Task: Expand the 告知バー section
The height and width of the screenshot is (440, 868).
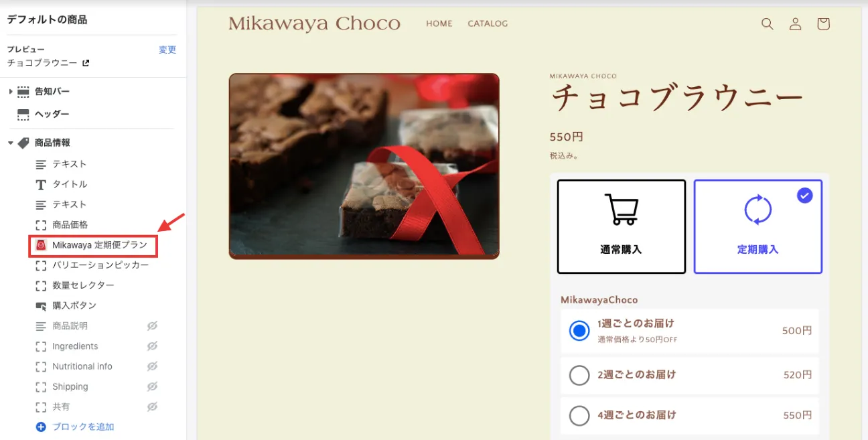Action: 11,91
